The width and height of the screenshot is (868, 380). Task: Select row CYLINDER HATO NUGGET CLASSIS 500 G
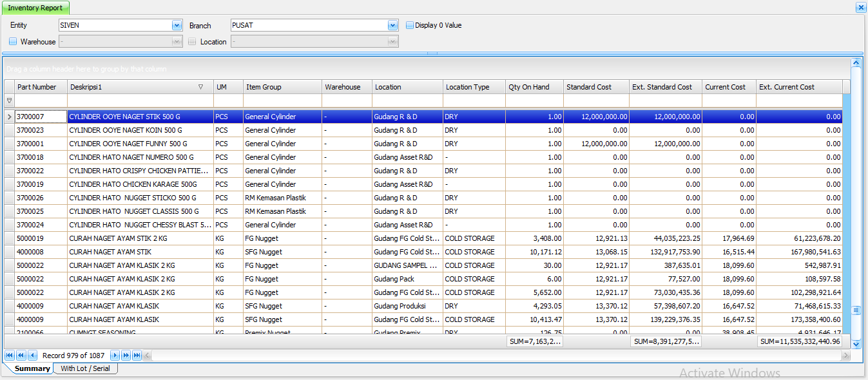click(423, 211)
